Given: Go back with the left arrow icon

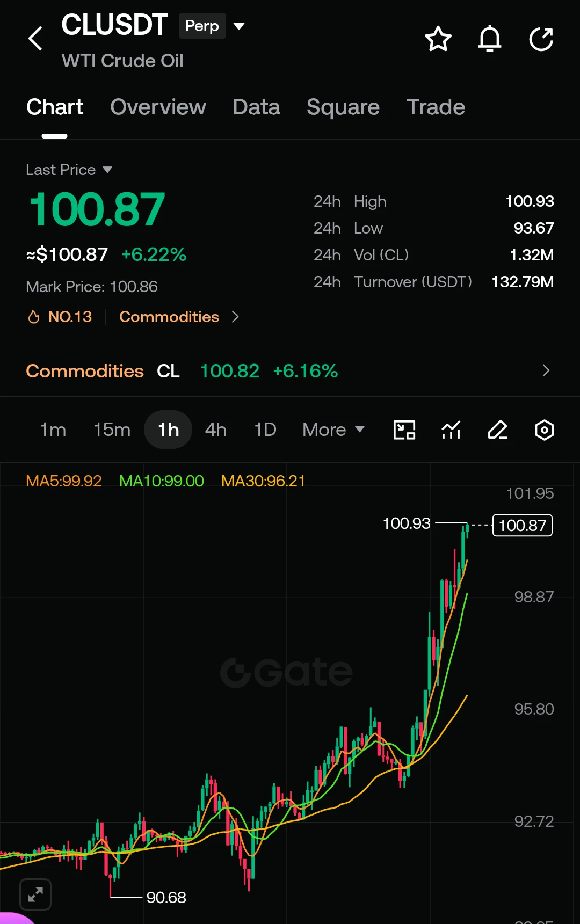Looking at the screenshot, I should tap(35, 39).
